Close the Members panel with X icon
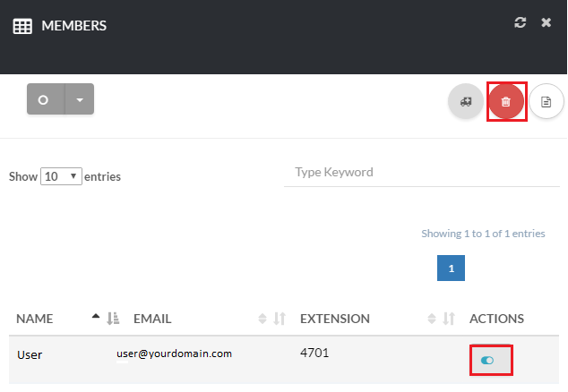Viewport: 568px width, 392px height. (546, 23)
